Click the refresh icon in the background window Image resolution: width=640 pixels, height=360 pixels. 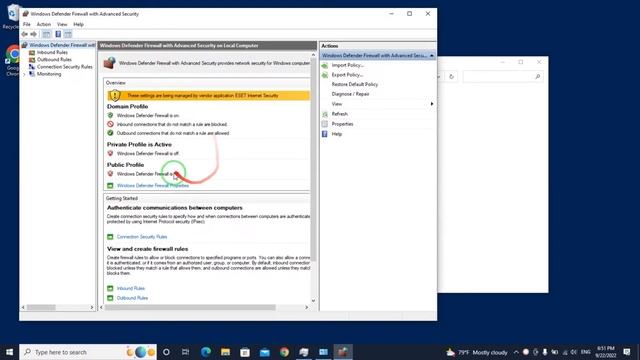pos(451,77)
